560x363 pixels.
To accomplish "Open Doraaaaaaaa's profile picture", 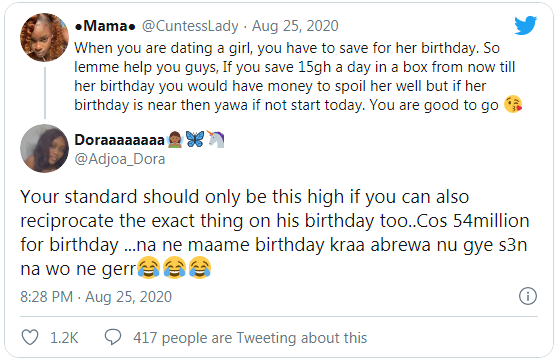I will click(x=44, y=148).
